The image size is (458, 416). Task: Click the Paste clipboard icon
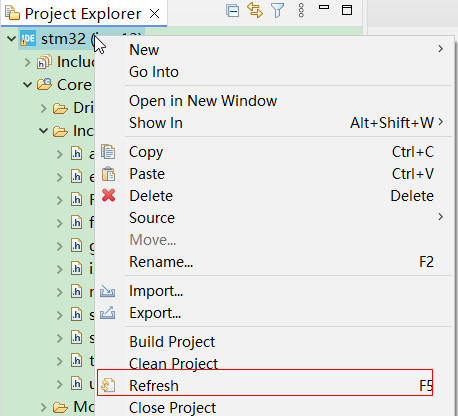coord(108,174)
